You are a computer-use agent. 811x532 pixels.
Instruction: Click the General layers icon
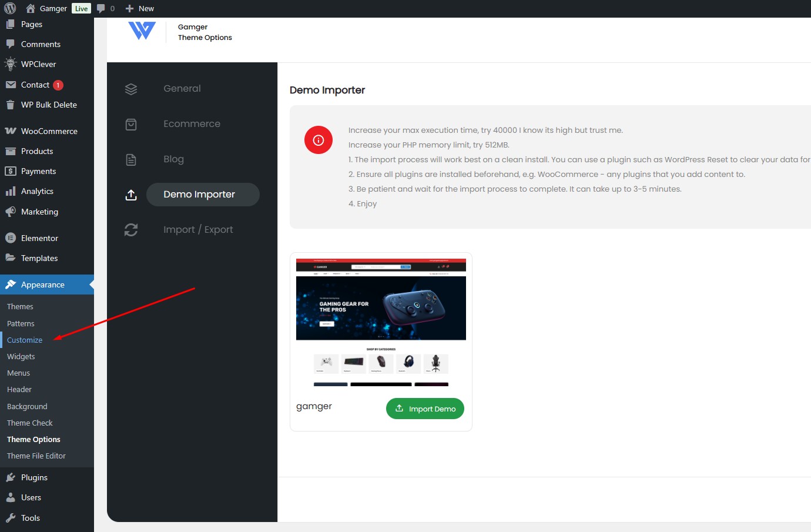pos(131,89)
